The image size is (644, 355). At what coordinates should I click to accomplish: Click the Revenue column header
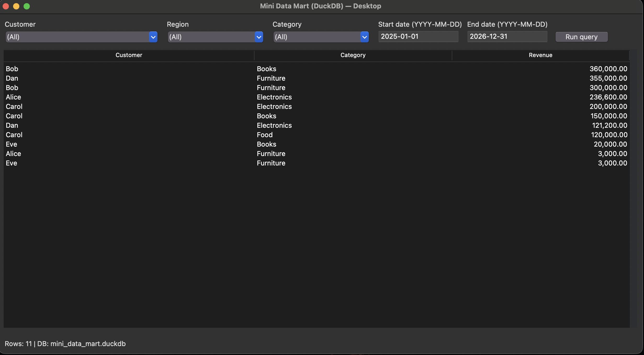point(540,55)
